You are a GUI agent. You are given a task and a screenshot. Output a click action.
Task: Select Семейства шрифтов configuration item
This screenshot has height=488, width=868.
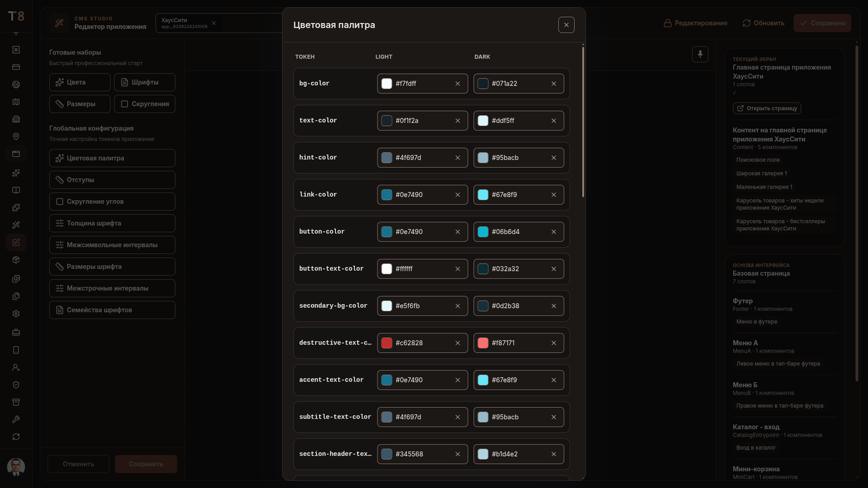tap(112, 310)
